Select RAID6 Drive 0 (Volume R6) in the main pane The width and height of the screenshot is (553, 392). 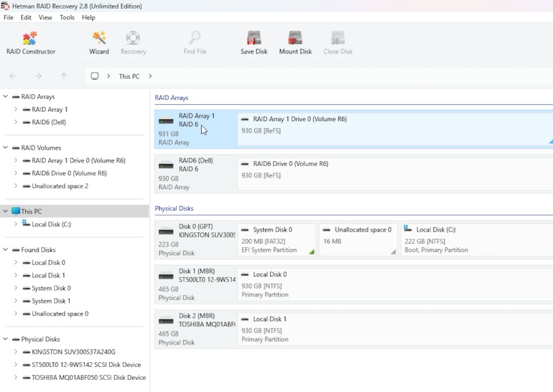click(x=396, y=174)
